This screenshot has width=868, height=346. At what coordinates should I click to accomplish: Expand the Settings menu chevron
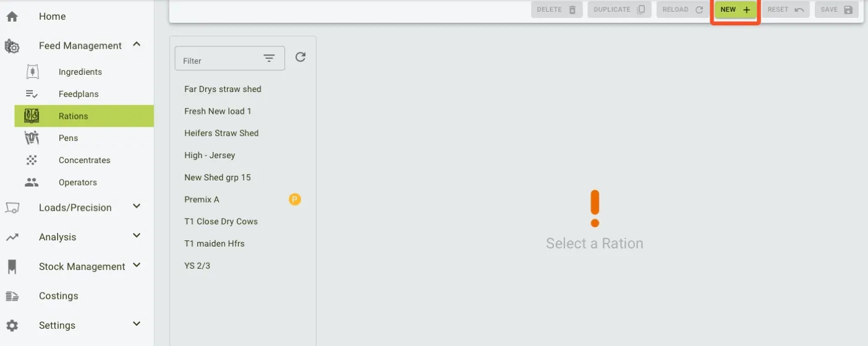[137, 324]
